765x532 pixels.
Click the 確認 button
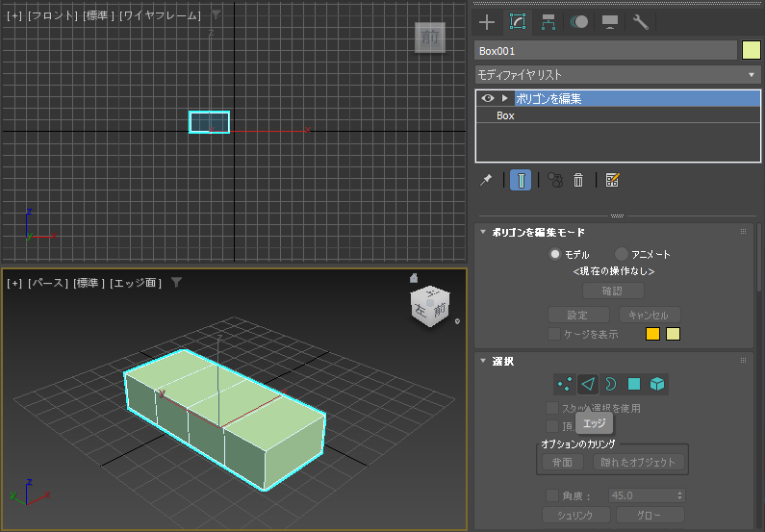pos(613,291)
